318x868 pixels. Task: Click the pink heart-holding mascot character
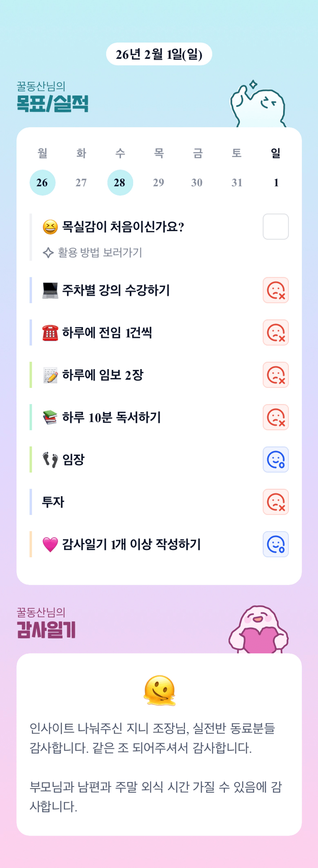point(258,630)
